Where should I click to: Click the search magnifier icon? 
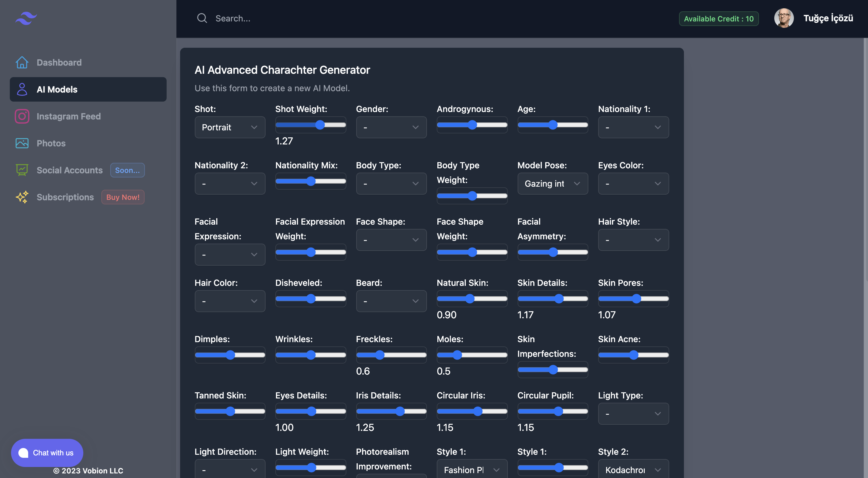(x=202, y=18)
